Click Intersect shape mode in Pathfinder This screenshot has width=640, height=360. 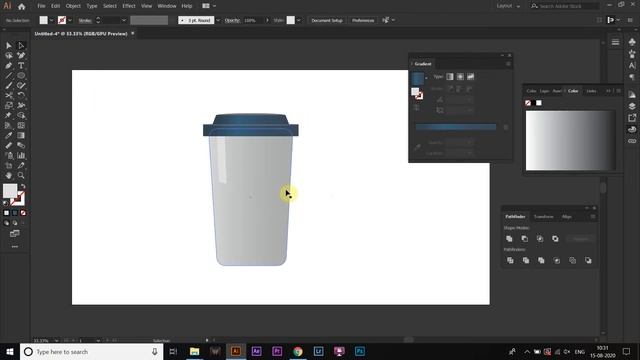coord(540,239)
